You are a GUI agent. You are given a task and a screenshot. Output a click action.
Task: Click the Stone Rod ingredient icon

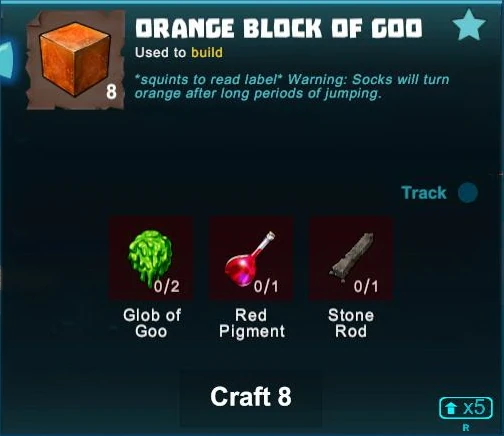(351, 258)
